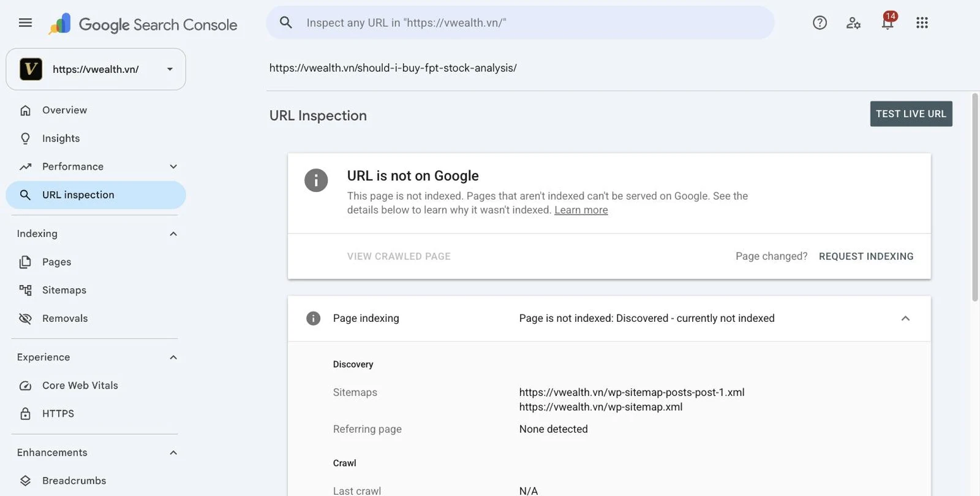Screen dimensions: 980x496
Task: Click the TEST LIVE URL button
Action: [x=911, y=114]
